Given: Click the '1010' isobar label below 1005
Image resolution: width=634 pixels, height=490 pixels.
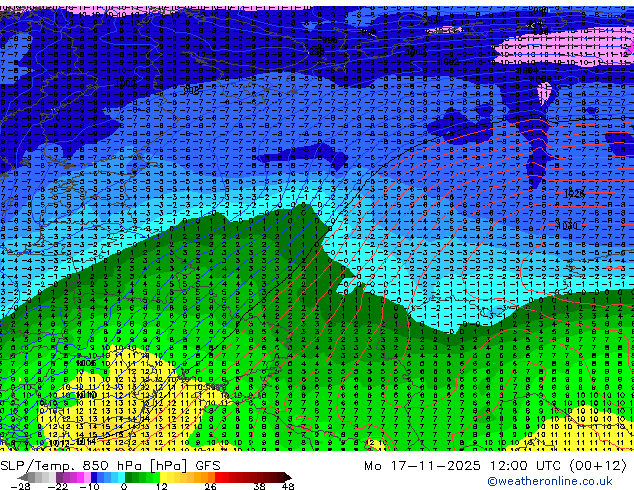Looking at the screenshot, I should point(86,395).
